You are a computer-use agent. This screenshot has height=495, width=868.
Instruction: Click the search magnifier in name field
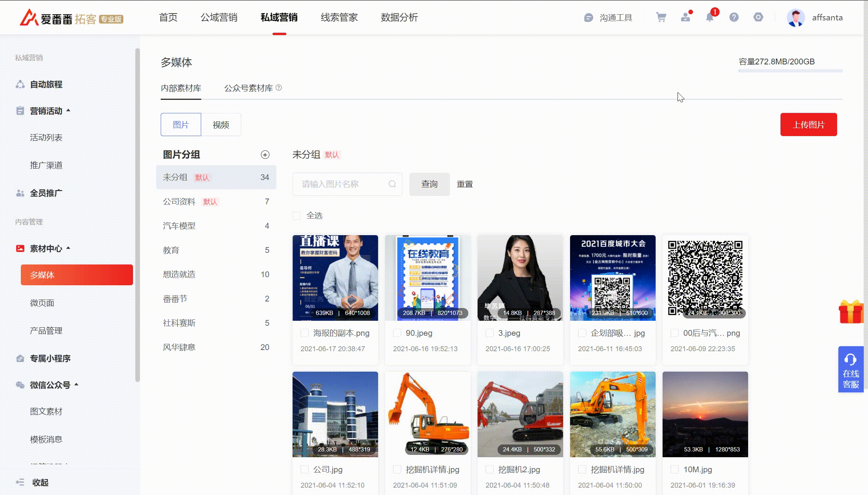392,184
